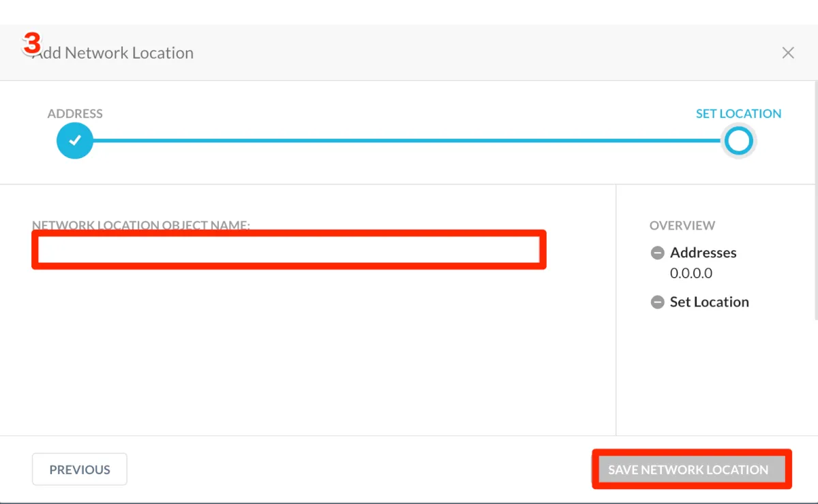Screen dimensions: 818x504
Task: Click the OVERVIEW panel heading
Action: pos(682,225)
